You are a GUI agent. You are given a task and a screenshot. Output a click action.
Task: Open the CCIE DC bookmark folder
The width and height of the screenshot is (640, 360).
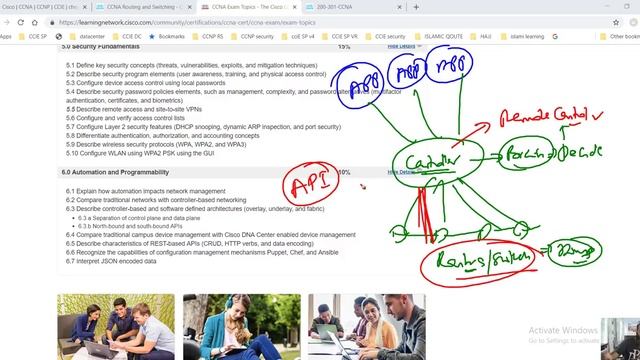pos(127,36)
